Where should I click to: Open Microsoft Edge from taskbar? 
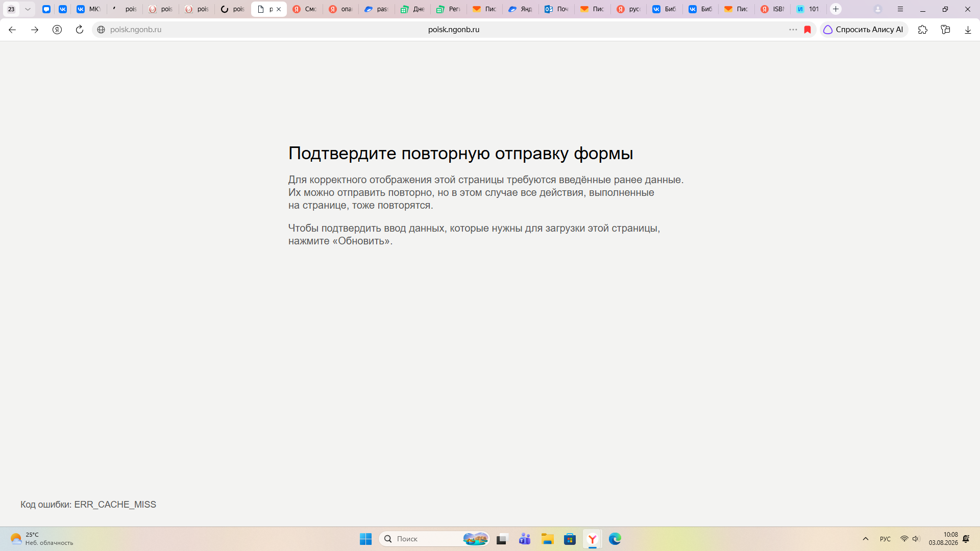(615, 539)
